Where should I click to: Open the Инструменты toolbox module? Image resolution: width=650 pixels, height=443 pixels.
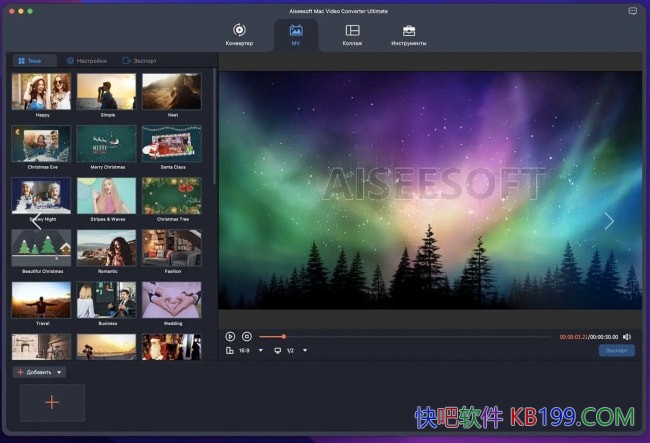coord(408,35)
